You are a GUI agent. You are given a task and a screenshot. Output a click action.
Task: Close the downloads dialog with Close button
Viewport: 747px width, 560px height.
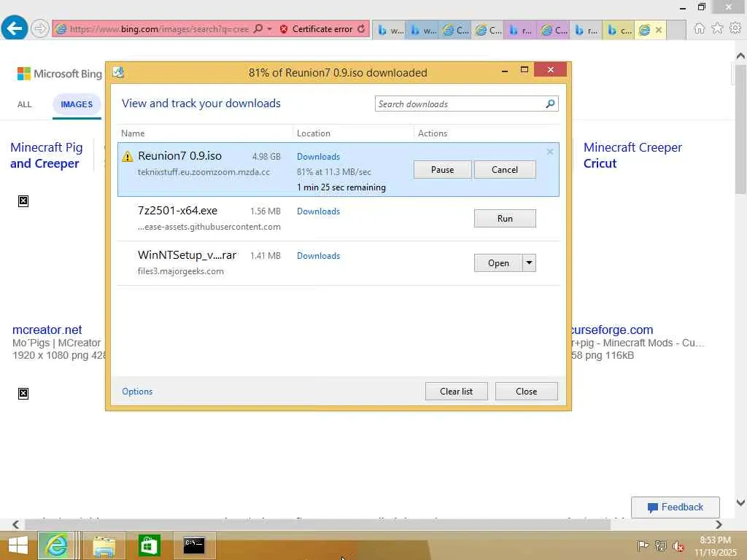click(527, 392)
